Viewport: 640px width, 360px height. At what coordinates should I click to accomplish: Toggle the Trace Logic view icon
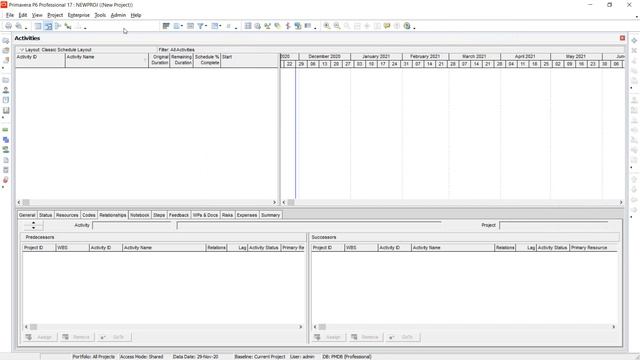(68, 26)
